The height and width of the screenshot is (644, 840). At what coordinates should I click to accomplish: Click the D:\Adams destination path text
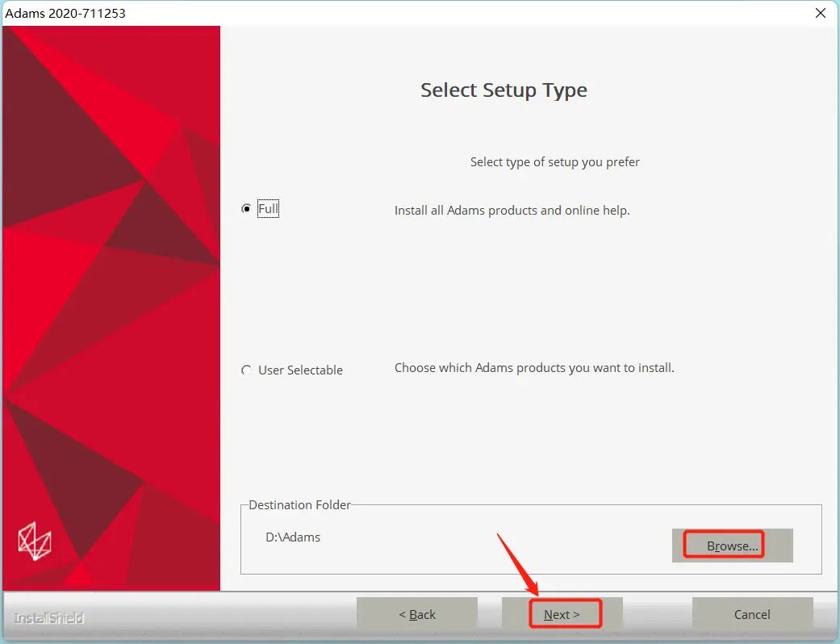293,537
